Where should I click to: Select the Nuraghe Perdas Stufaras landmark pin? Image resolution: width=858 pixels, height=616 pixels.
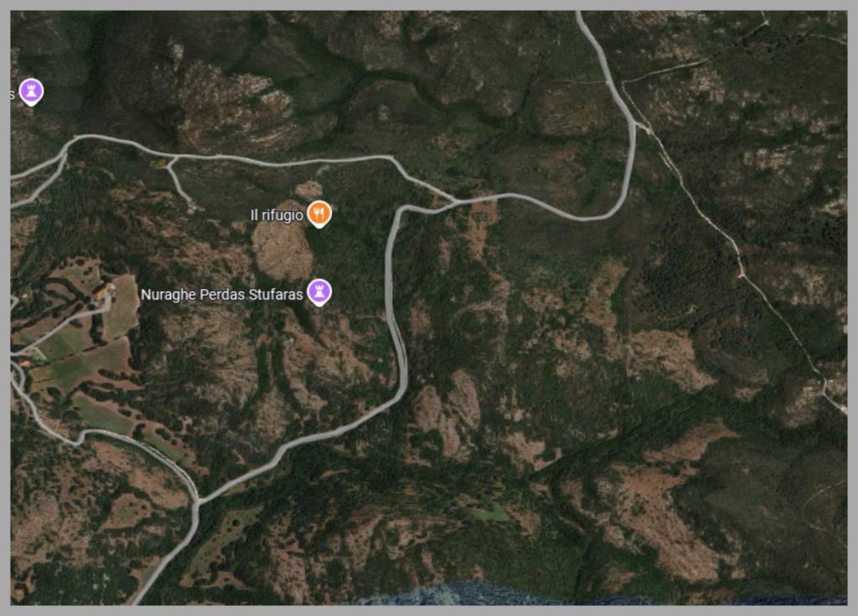pos(319,292)
